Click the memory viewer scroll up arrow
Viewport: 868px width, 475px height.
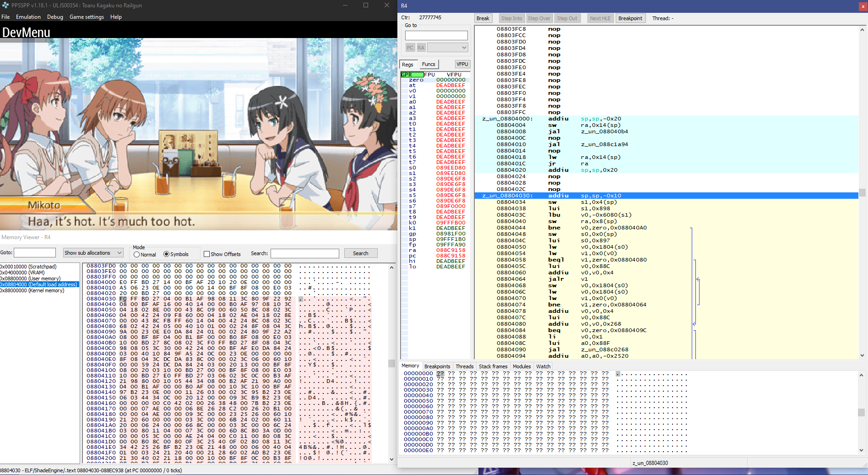point(391,268)
